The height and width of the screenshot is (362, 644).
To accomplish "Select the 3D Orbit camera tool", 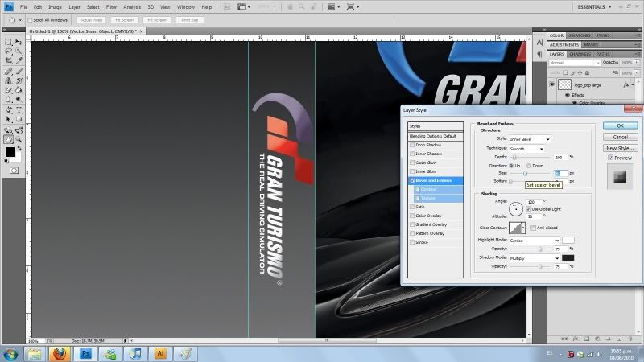I will click(19, 130).
